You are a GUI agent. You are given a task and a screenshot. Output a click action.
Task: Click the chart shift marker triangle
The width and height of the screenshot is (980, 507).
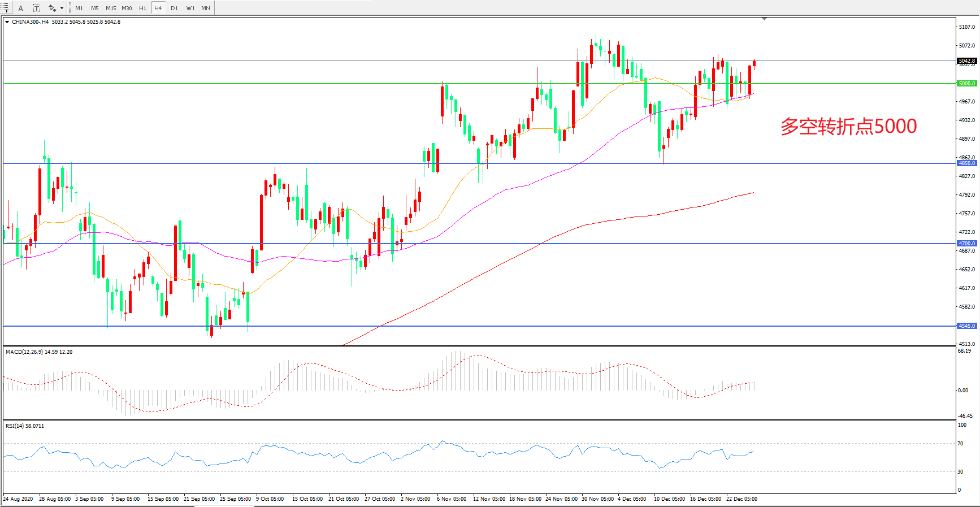click(x=764, y=19)
